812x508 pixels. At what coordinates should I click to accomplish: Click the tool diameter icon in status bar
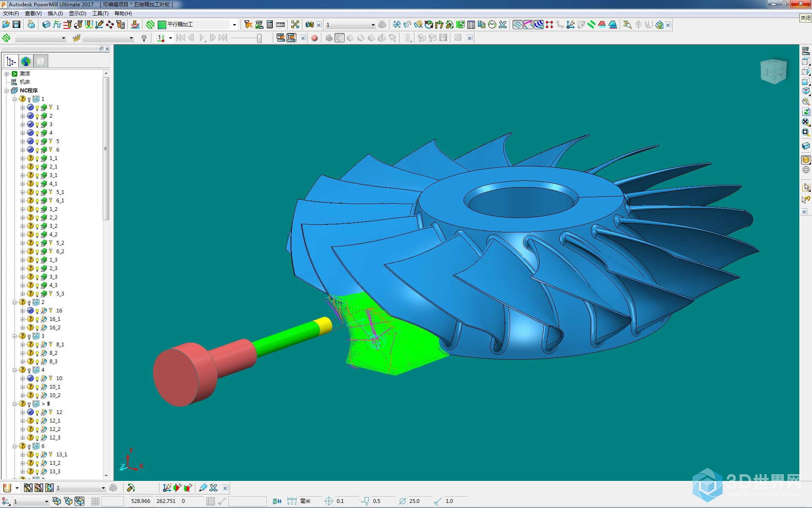coord(402,501)
